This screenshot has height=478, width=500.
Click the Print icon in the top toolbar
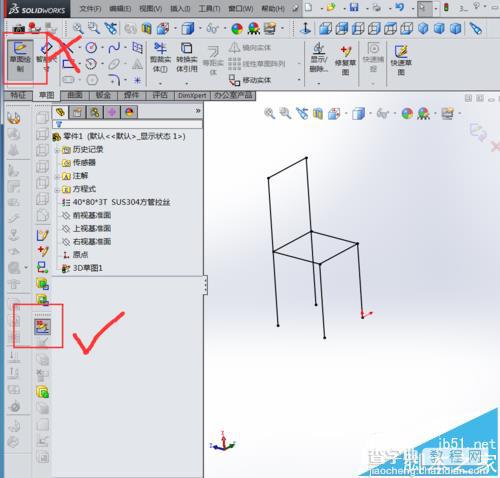(377, 7)
